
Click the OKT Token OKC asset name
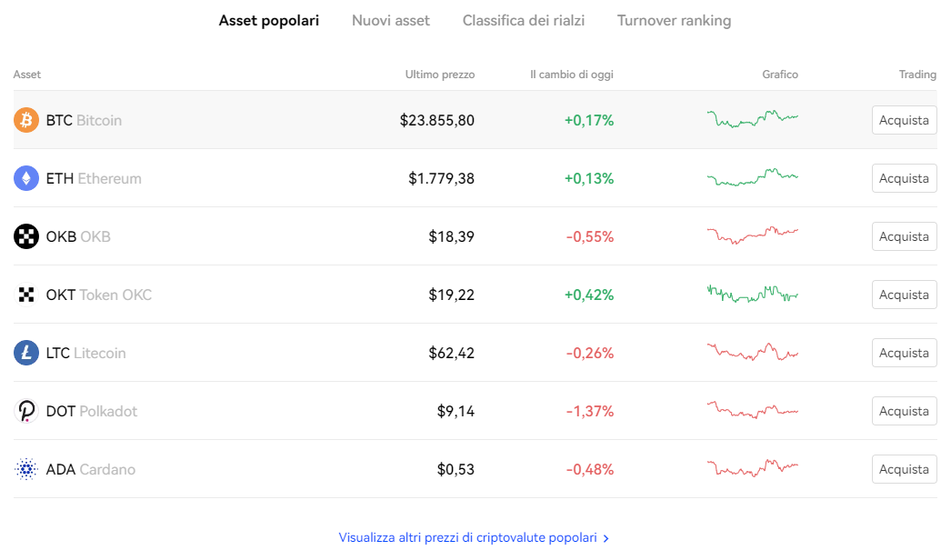(x=99, y=295)
